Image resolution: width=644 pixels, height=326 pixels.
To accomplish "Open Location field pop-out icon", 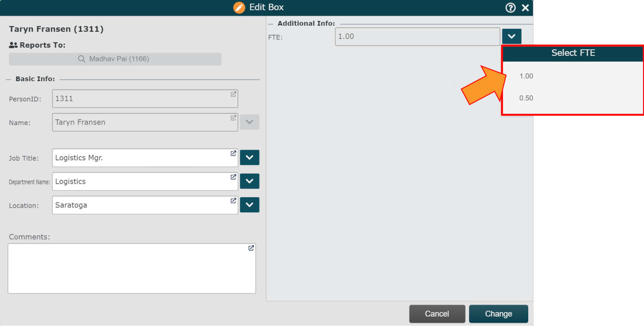I will pos(233,200).
